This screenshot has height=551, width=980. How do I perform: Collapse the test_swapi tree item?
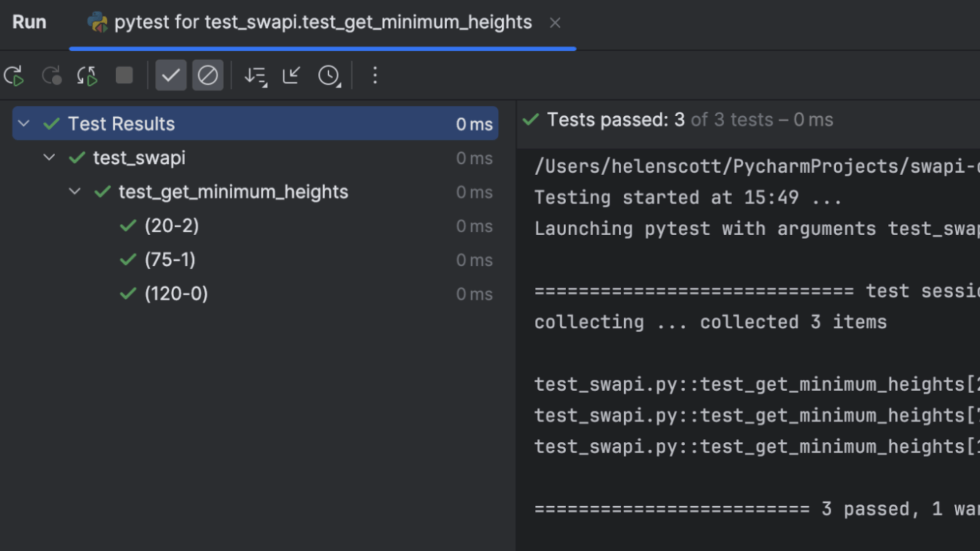click(49, 158)
